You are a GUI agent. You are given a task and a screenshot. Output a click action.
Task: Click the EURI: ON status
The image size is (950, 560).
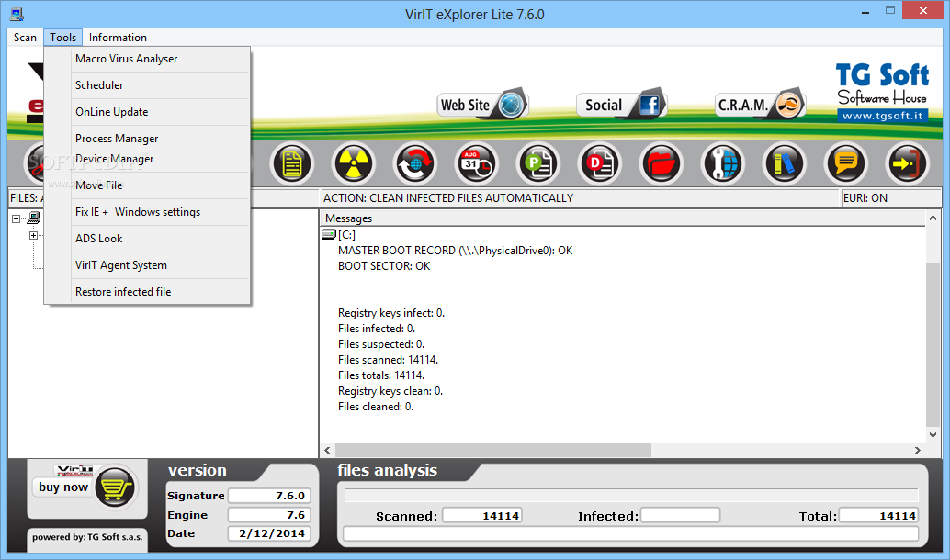892,198
